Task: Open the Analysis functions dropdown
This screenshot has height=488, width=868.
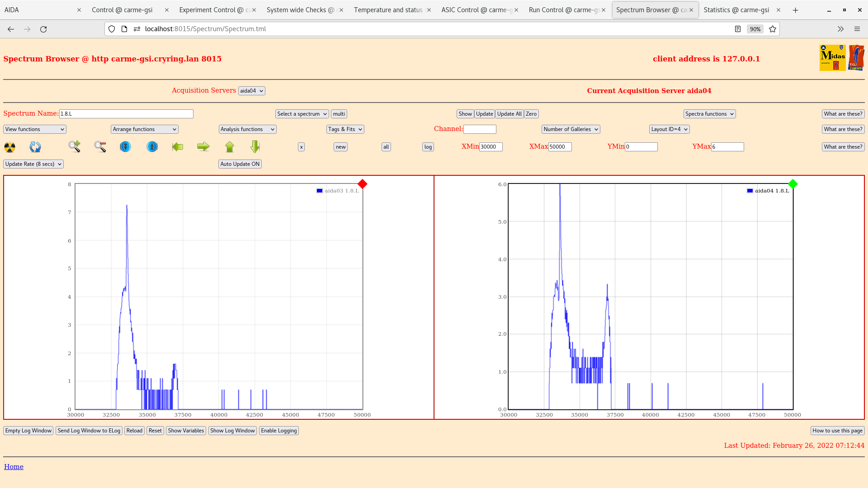Action: click(248, 129)
